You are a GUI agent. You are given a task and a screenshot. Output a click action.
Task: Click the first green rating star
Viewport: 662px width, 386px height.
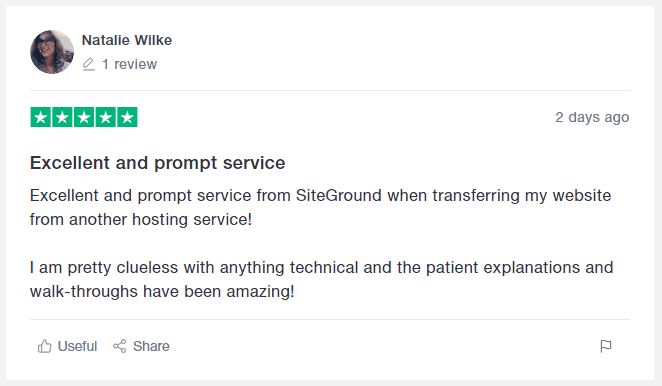41,117
